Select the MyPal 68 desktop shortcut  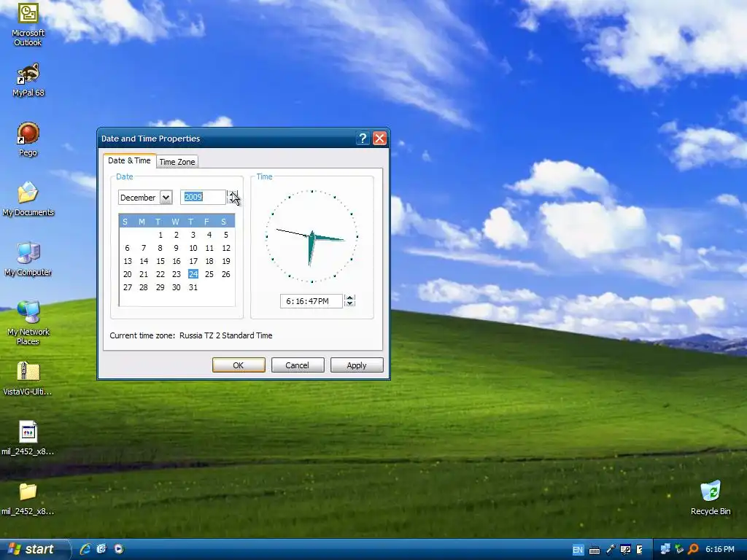coord(28,80)
